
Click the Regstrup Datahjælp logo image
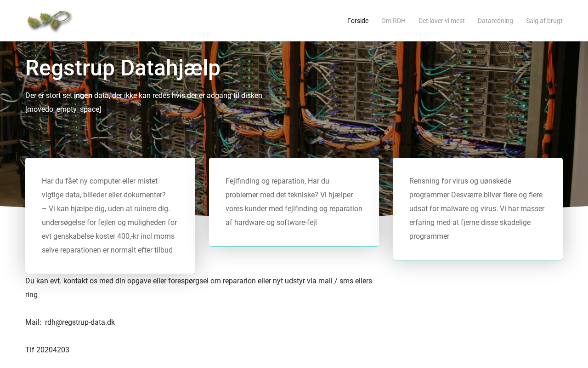click(x=50, y=21)
